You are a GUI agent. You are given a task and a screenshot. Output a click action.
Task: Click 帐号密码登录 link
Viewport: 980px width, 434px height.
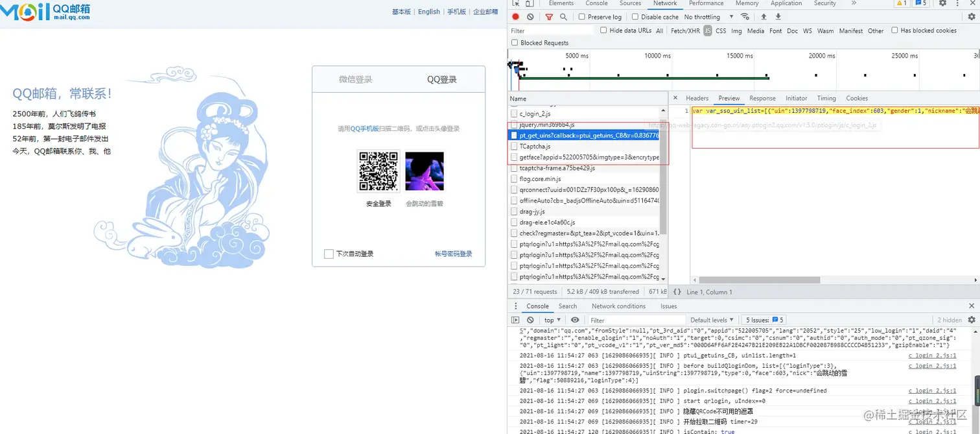[x=453, y=254]
